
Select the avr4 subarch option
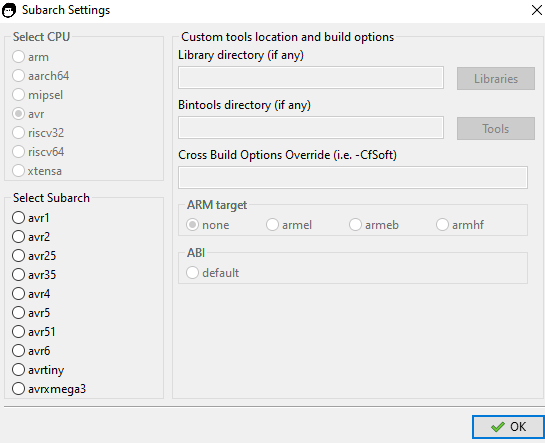pyautogui.click(x=31, y=294)
